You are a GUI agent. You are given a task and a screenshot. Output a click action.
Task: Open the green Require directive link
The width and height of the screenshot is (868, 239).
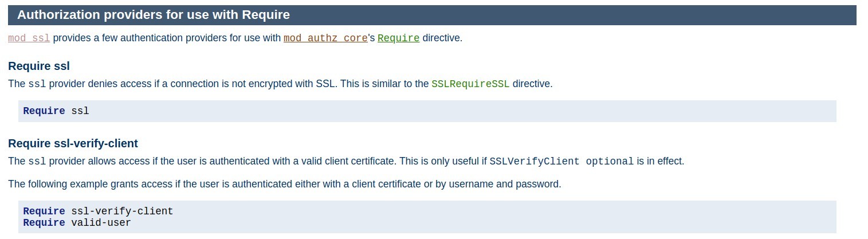coord(398,38)
